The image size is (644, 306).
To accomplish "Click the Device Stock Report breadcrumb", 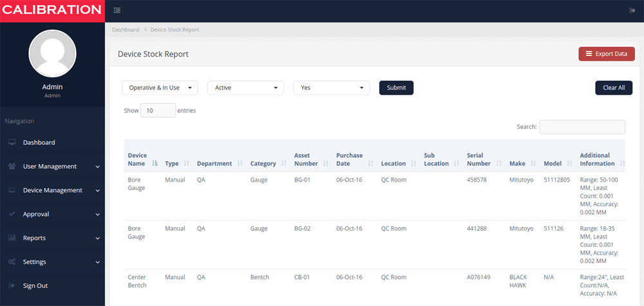I will 175,30.
